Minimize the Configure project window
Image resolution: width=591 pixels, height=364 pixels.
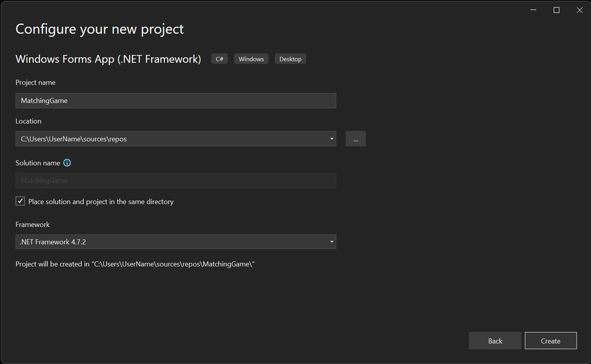click(x=533, y=9)
